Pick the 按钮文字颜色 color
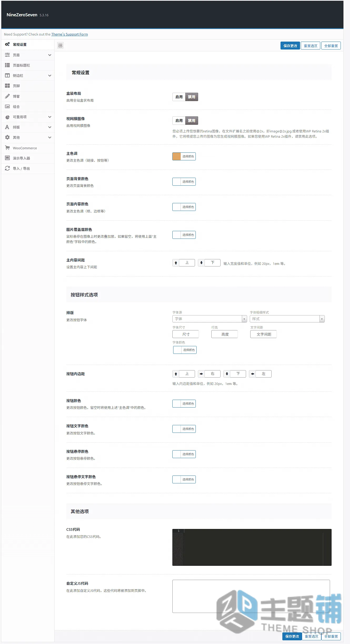This screenshot has height=644, width=350. (x=184, y=429)
